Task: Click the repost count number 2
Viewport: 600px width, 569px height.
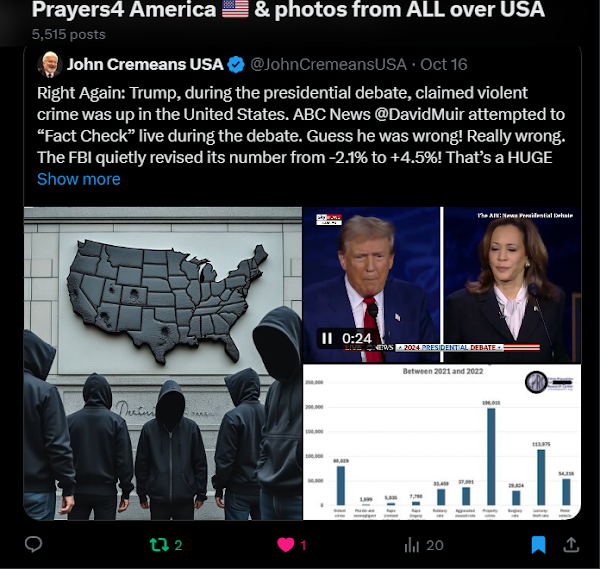Action: (x=178, y=545)
